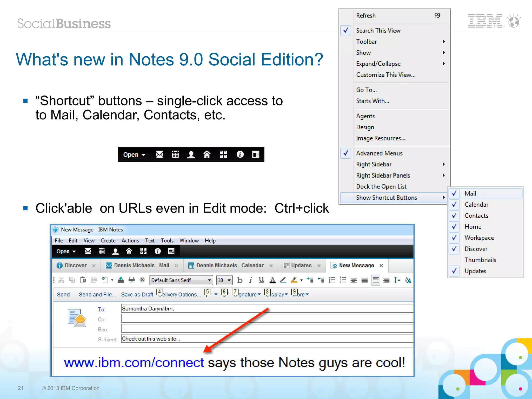
Task: Switch to Dennis Michaels - Mail tab
Action: click(142, 266)
